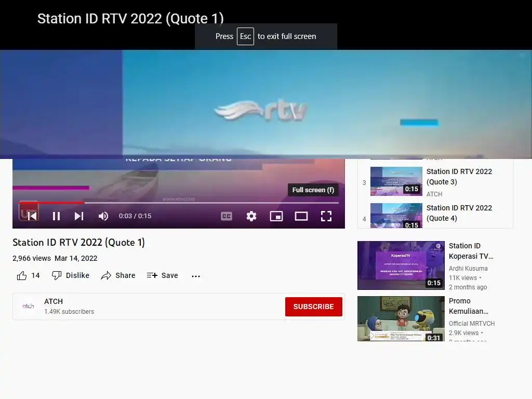Play Station ID RTV 2022 (Quote 4) thumbnail

(x=396, y=216)
